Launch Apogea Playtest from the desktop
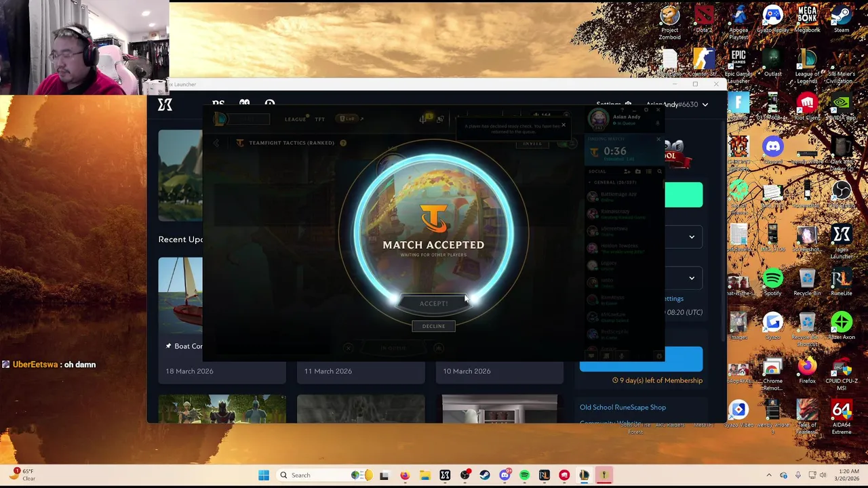868x488 pixels. [738, 22]
